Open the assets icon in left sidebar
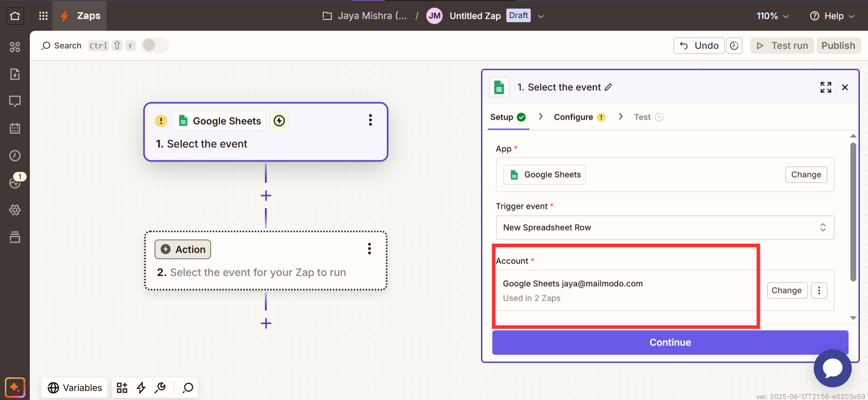This screenshot has width=868, height=400. [15, 47]
